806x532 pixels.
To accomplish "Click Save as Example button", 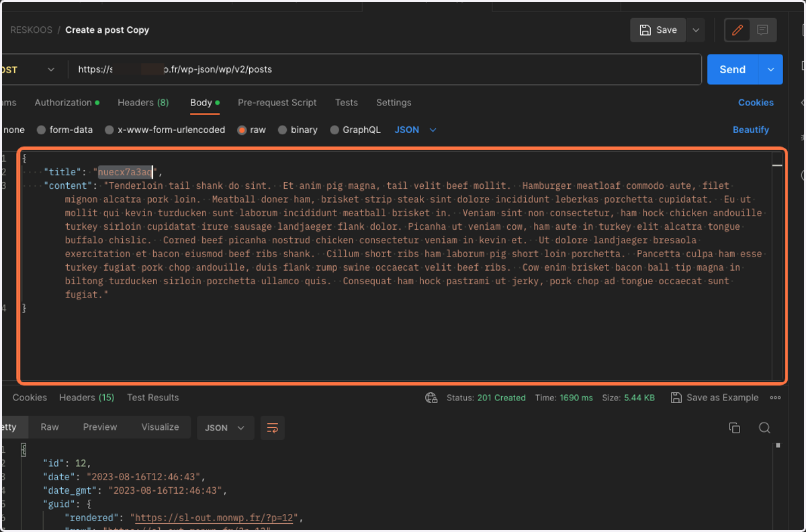I will tap(715, 398).
